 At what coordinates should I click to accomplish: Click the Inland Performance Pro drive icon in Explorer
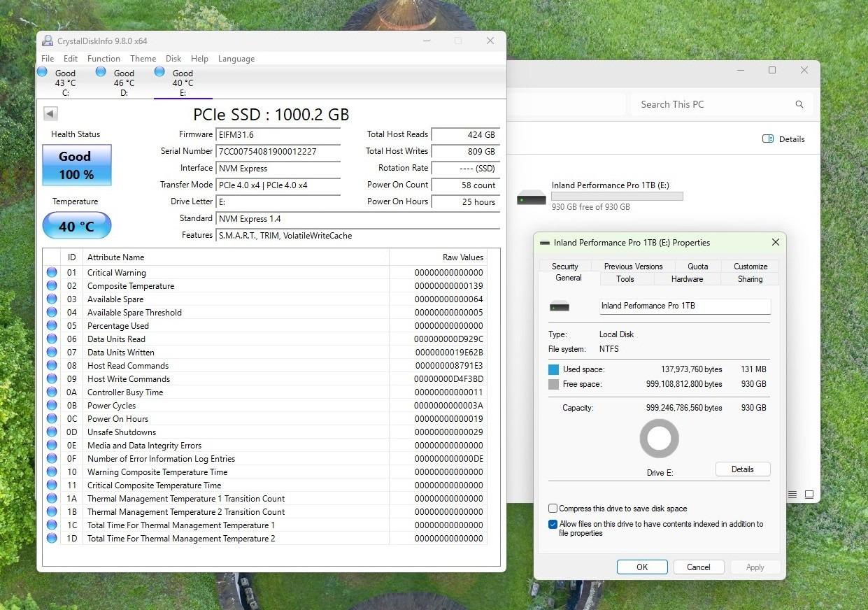pyautogui.click(x=532, y=198)
